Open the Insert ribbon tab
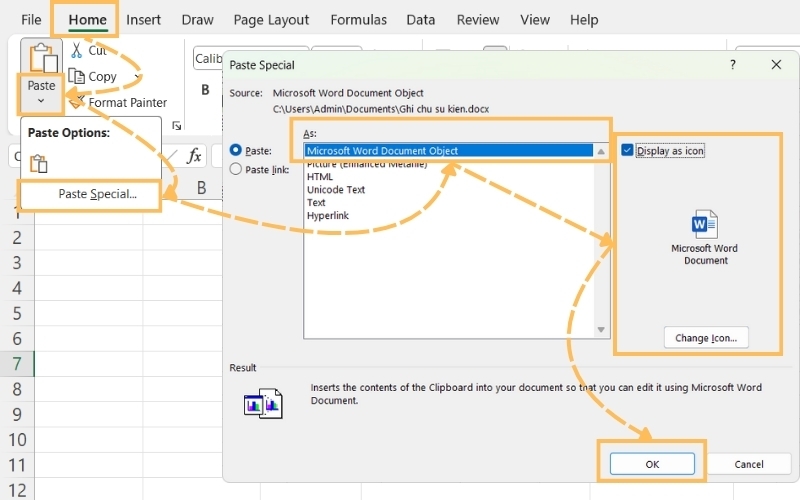The width and height of the screenshot is (800, 500). [x=143, y=20]
